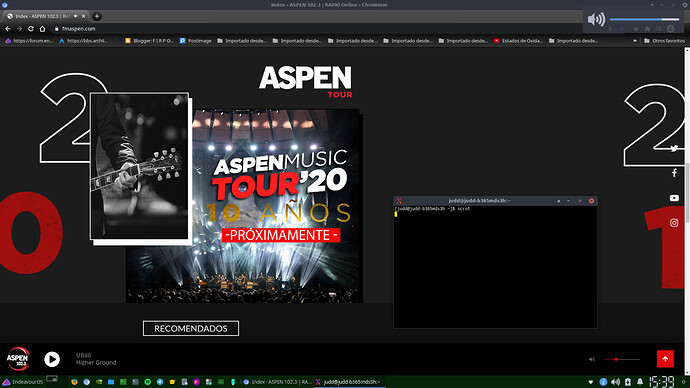Open the Aspen Facebook page
This screenshot has width=690, height=388.
click(x=674, y=173)
